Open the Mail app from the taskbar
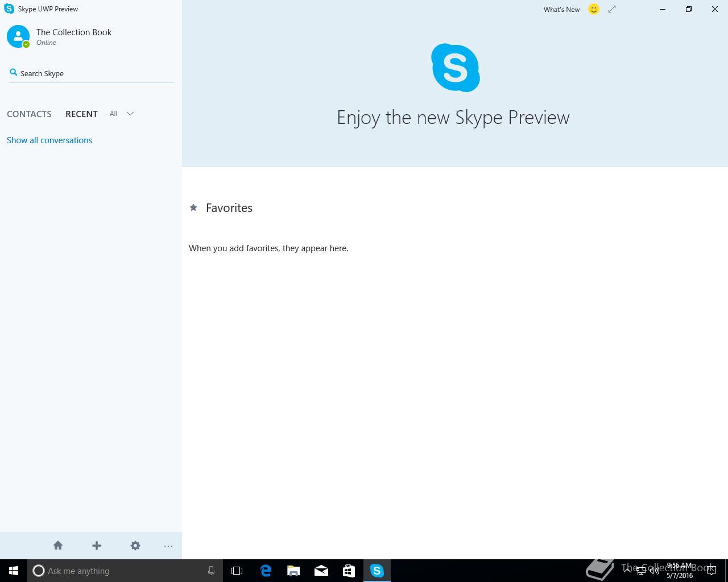 click(321, 571)
